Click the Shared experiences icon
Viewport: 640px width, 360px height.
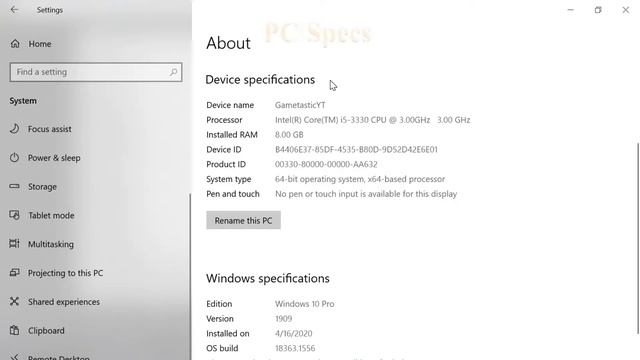pos(14,302)
